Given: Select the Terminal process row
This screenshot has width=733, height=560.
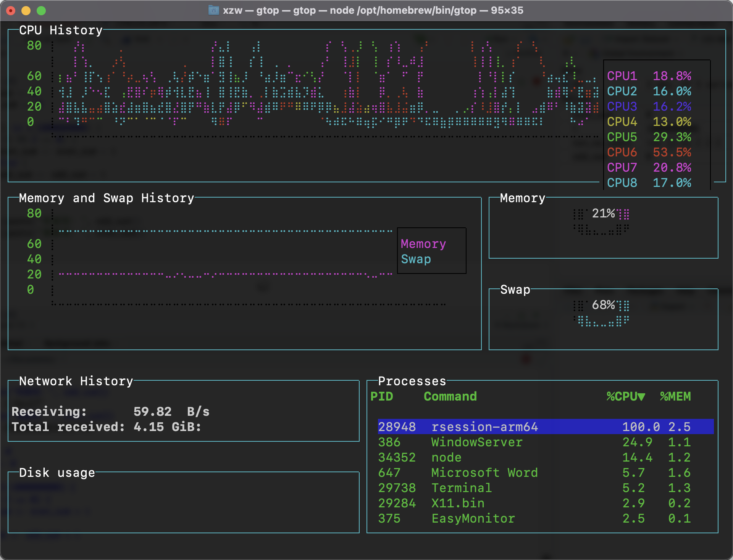Looking at the screenshot, I should (x=546, y=488).
